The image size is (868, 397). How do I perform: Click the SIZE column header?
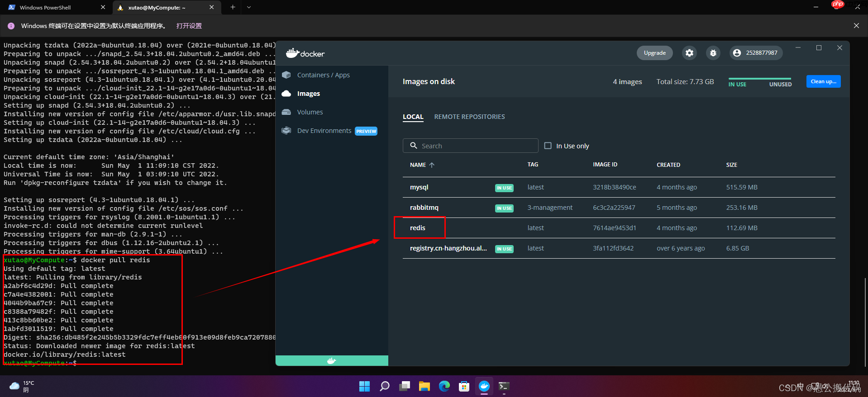(731, 165)
